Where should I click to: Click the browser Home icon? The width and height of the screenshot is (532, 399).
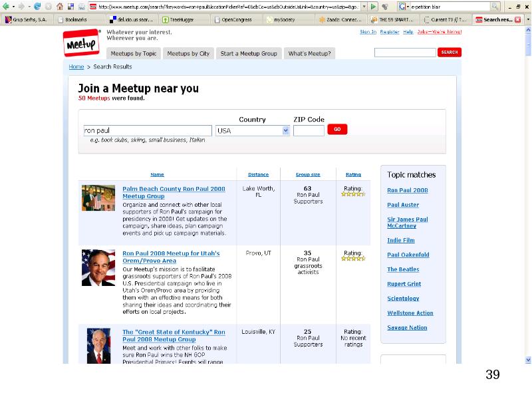click(x=60, y=6)
